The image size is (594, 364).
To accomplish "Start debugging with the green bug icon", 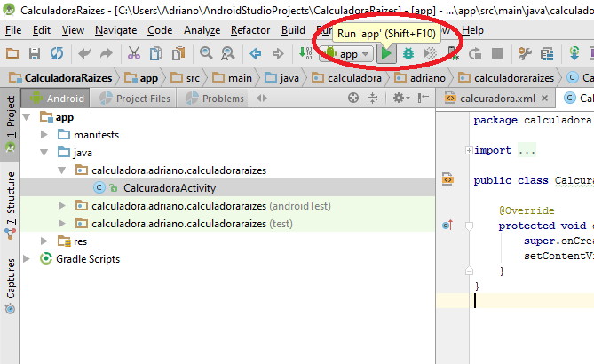I will [x=408, y=54].
